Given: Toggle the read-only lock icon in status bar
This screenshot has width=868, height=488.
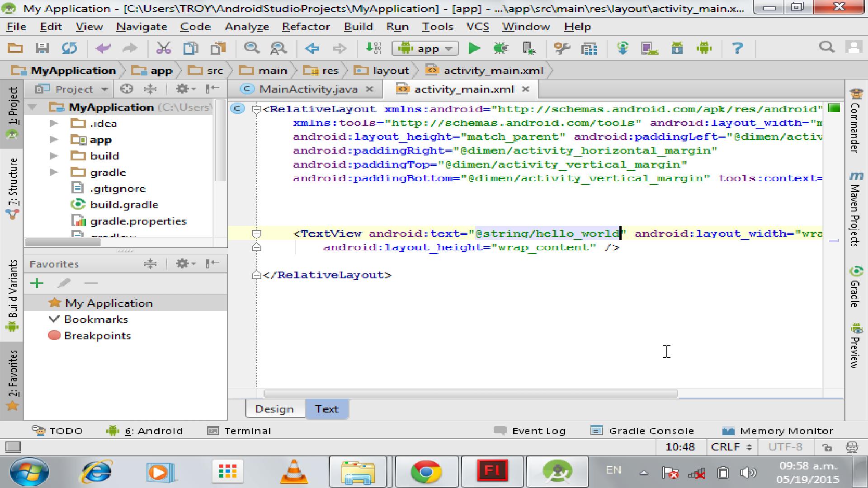Looking at the screenshot, I should point(827,447).
